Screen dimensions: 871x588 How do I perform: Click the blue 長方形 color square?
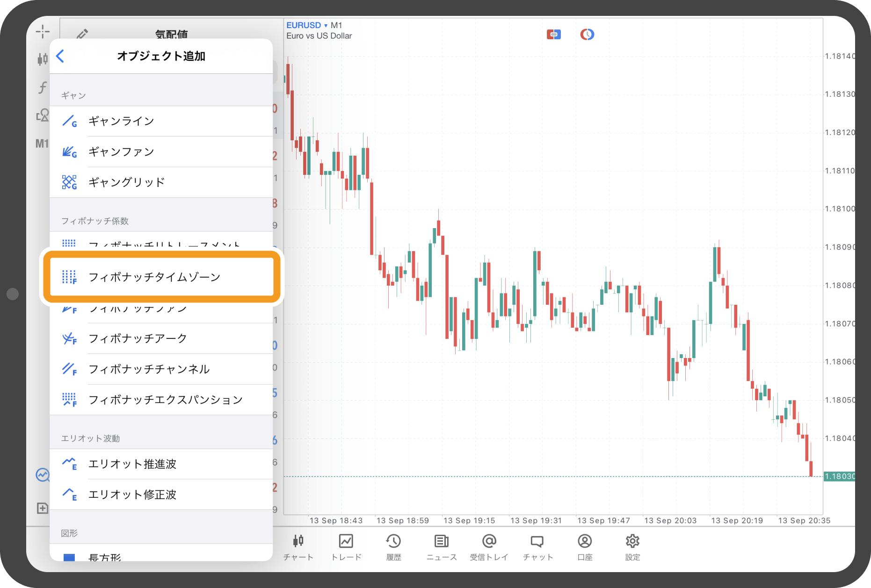[x=69, y=557]
